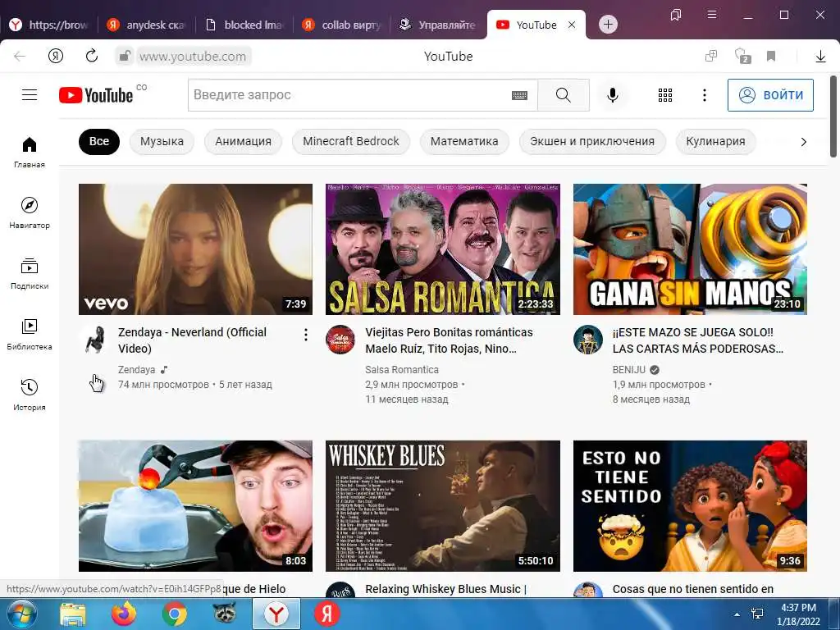
Task: Switch to the Управляйте tab
Action: coord(440,25)
